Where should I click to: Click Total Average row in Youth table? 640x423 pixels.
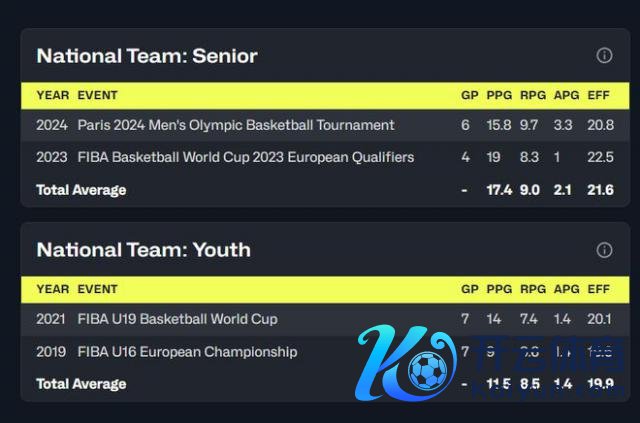pos(81,383)
